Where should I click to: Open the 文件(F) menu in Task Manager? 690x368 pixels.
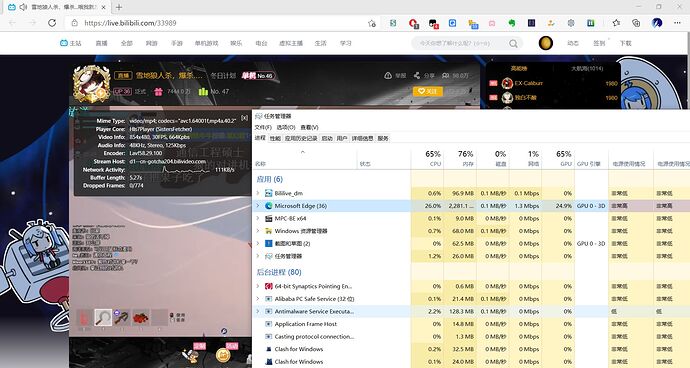[263, 127]
